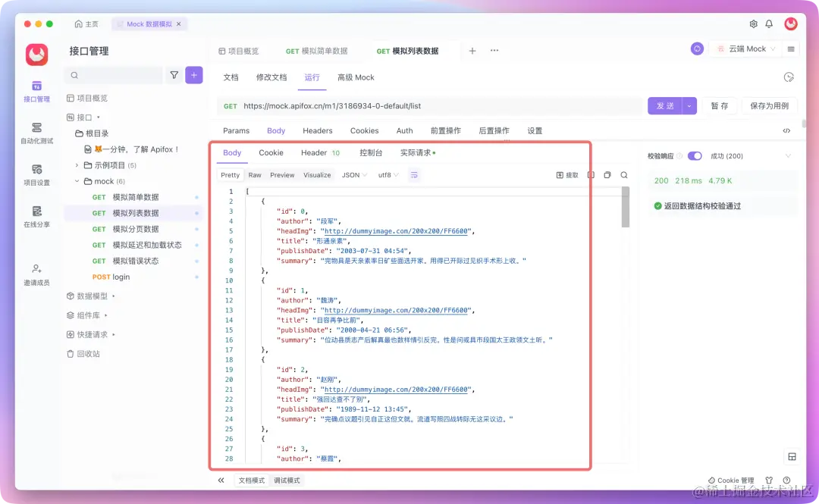Screen dimensions: 819x504
Task: Open the 控制台 console tab
Action: click(x=371, y=152)
